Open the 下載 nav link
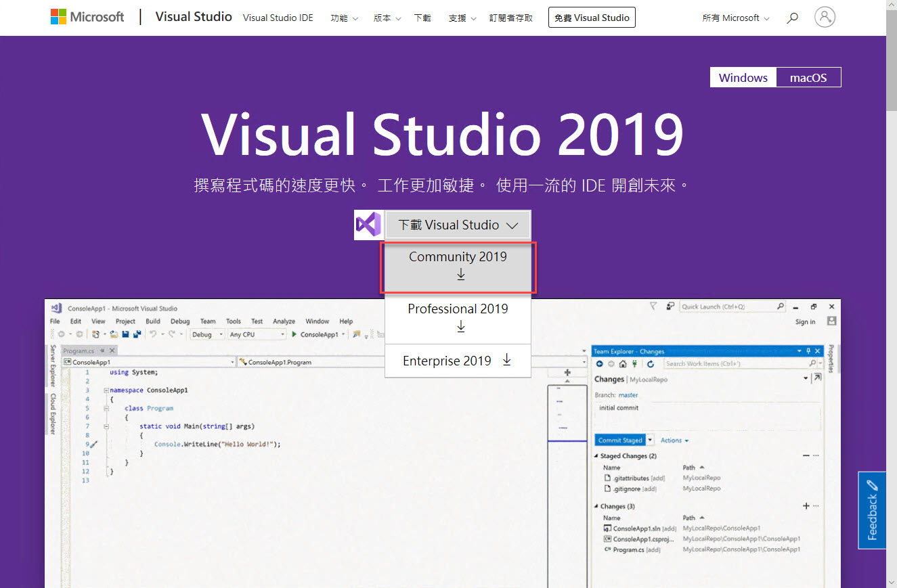The height and width of the screenshot is (588, 897). tap(422, 18)
